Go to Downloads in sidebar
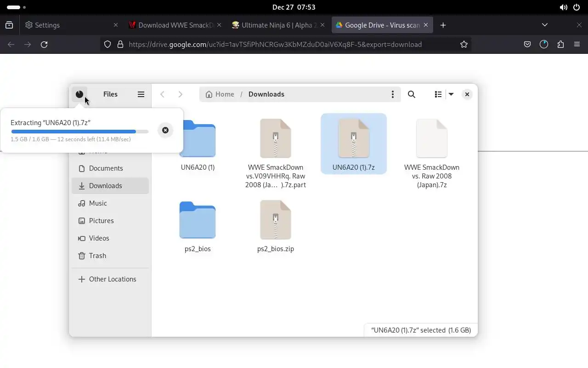 click(x=110, y=186)
